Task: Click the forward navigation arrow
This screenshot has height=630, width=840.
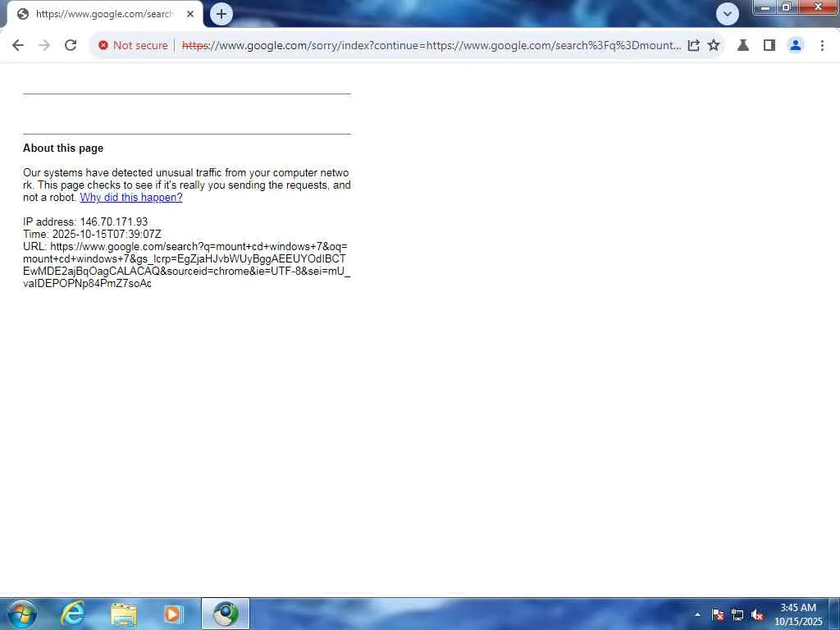Action: point(44,46)
